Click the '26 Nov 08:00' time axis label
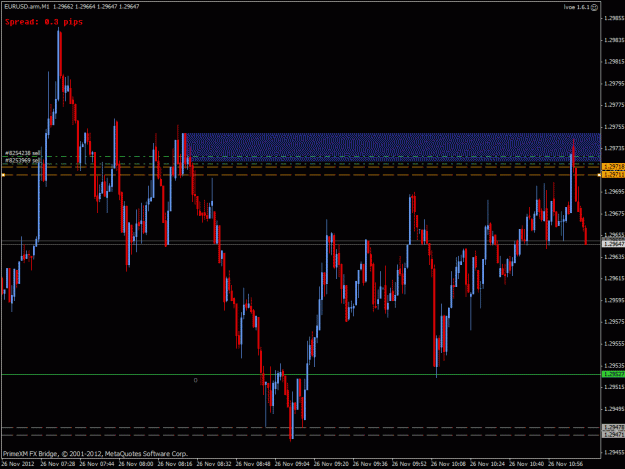 coord(136,464)
